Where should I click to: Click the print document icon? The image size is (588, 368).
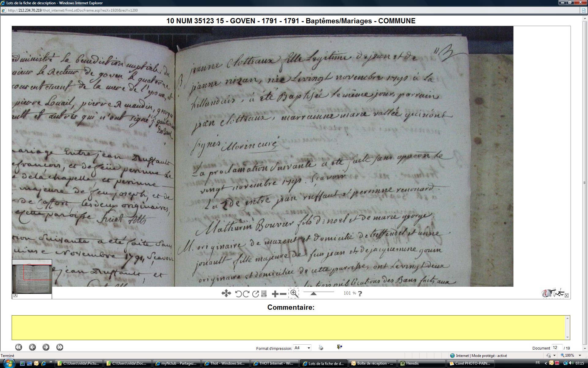[x=321, y=347]
